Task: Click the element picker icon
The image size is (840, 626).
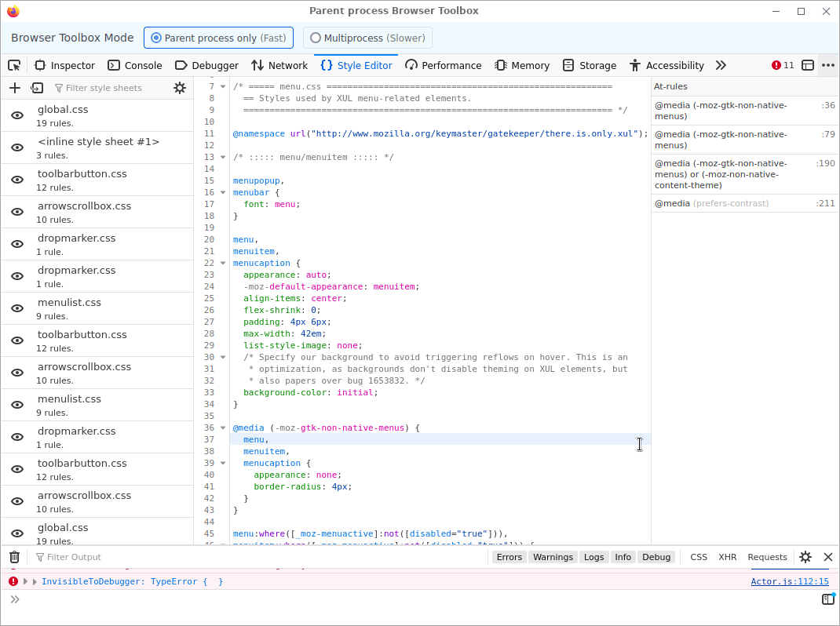Action: click(14, 65)
